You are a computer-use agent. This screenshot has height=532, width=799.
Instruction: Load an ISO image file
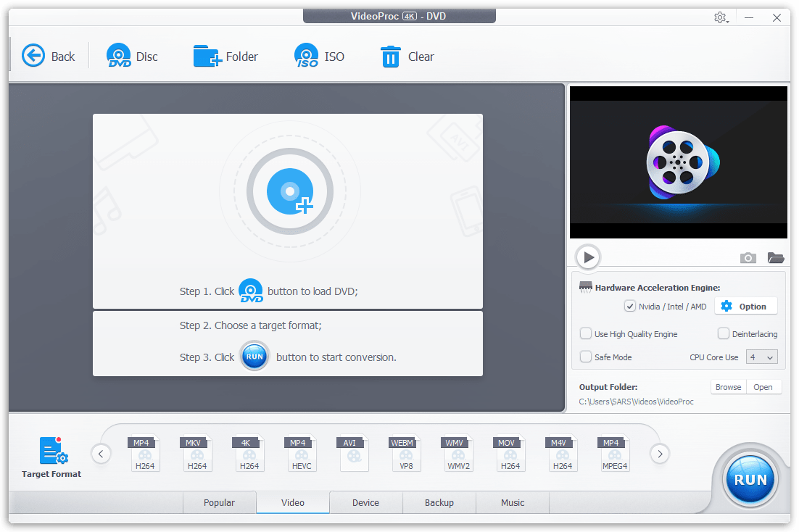[x=307, y=56]
